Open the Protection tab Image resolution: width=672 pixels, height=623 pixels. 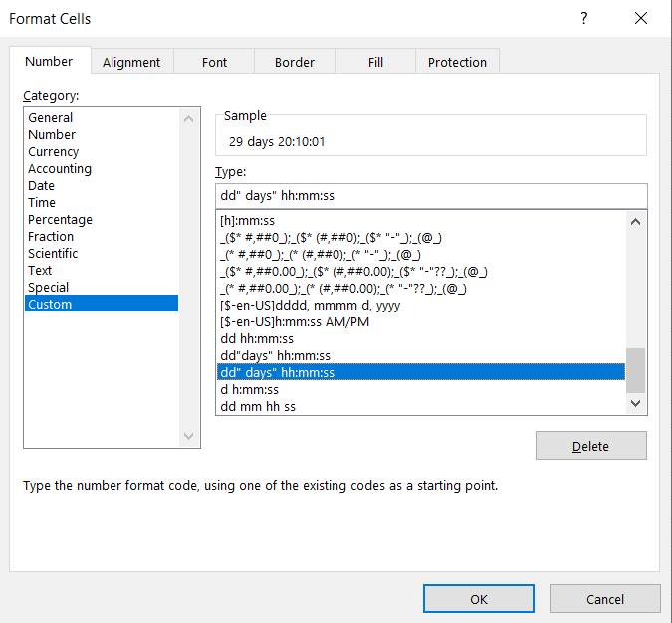[x=457, y=62]
